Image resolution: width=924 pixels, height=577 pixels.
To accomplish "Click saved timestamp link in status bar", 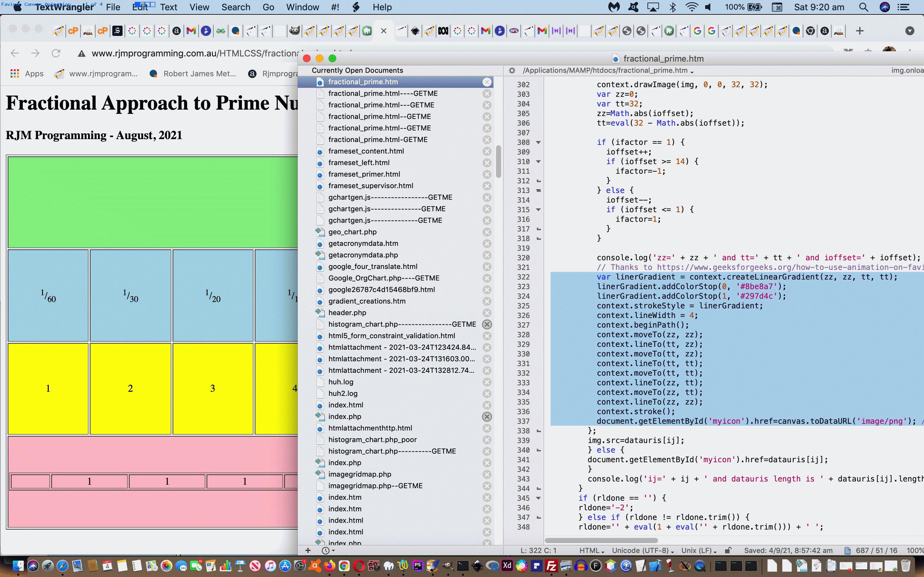I will coord(788,550).
